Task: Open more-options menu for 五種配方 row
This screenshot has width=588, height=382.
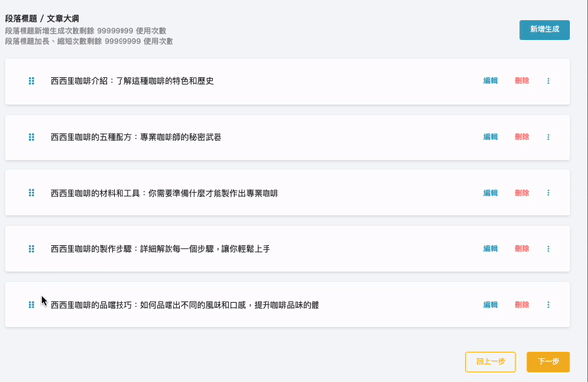Action: point(548,137)
